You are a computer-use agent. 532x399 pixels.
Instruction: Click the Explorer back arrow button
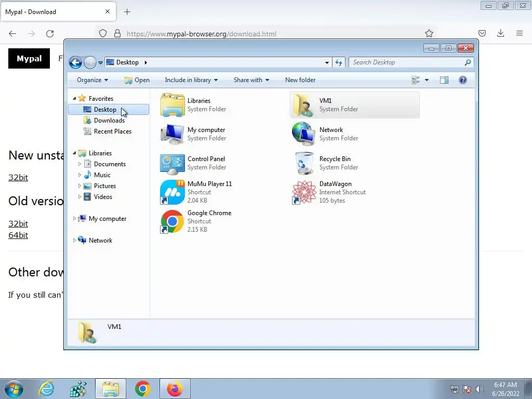click(x=75, y=62)
